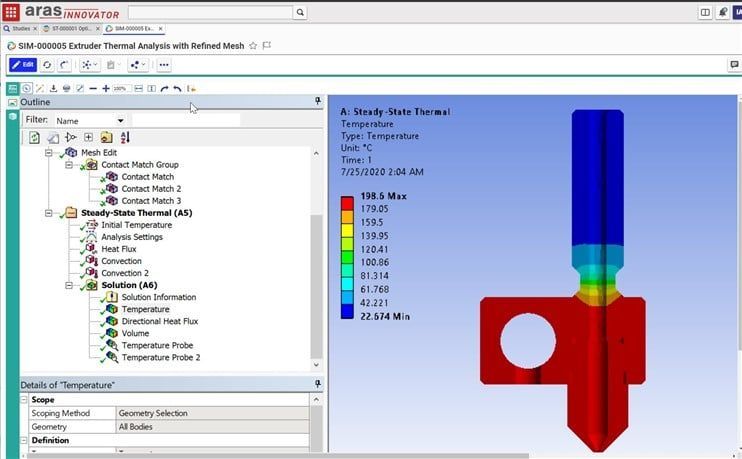Open the Aras Innovator main navigation grid
The height and width of the screenshot is (459, 742).
pos(11,12)
